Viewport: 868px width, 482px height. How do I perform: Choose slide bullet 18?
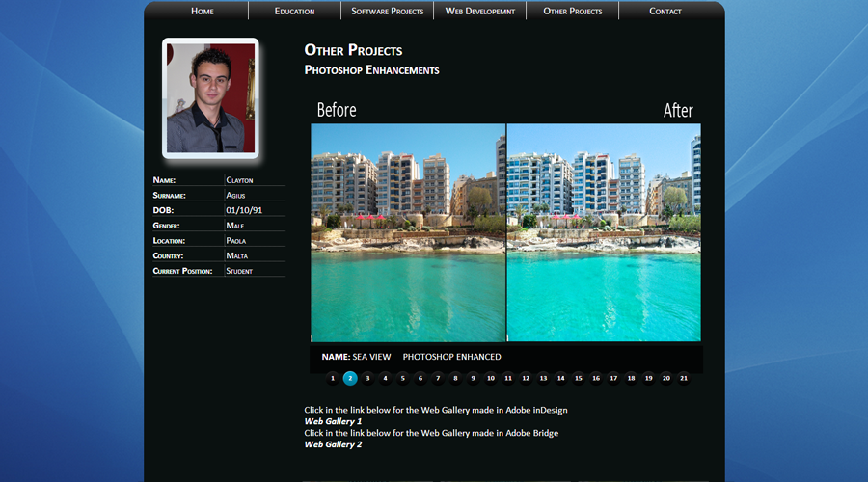click(631, 379)
